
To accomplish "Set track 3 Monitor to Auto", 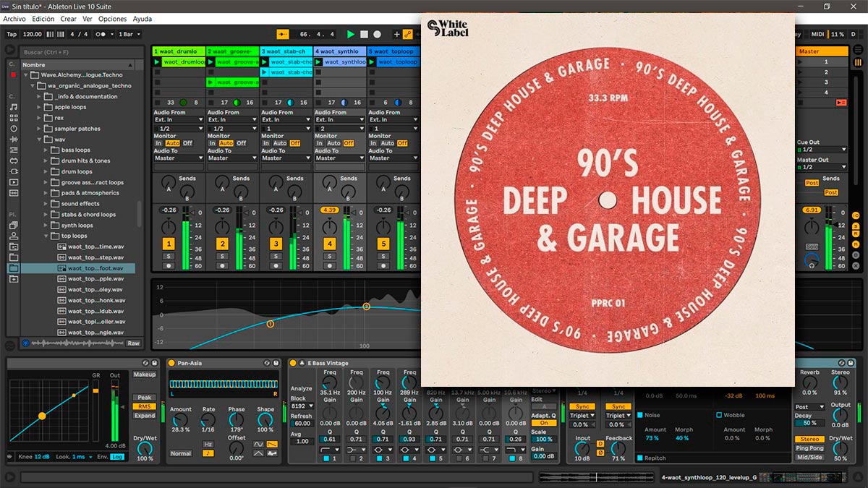I will 279,143.
